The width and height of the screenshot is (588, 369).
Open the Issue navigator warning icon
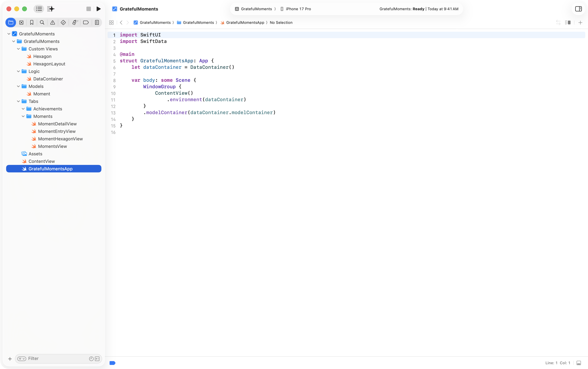point(53,22)
